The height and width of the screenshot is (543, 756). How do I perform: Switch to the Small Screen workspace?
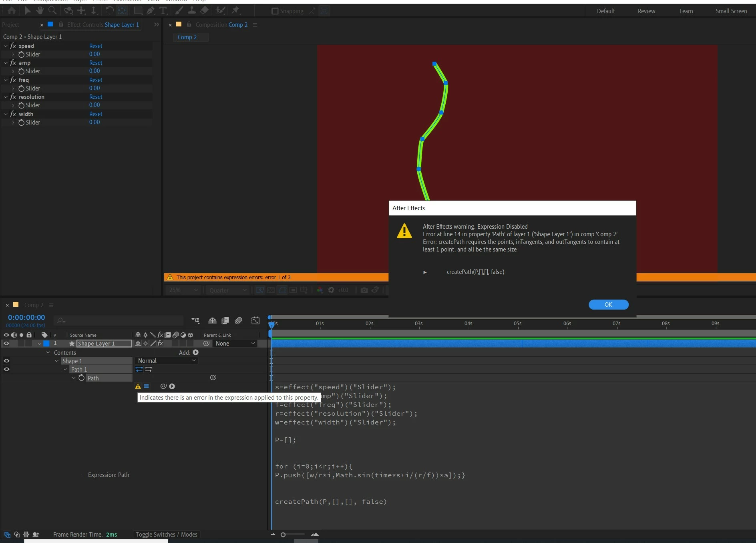point(731,11)
